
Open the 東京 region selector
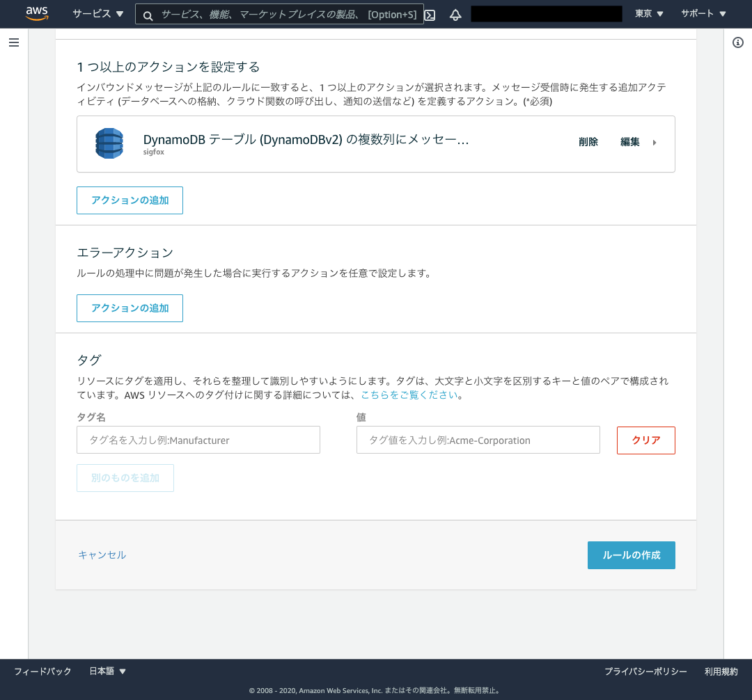(x=648, y=13)
